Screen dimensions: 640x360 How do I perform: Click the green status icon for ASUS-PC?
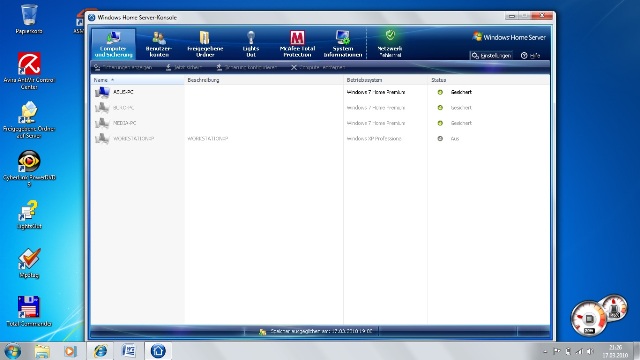point(440,92)
